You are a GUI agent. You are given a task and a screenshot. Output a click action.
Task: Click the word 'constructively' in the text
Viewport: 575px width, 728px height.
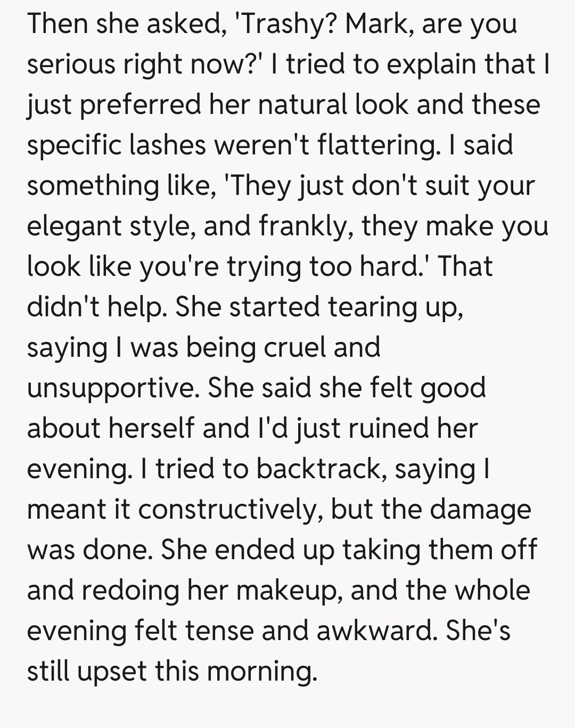[x=229, y=510]
